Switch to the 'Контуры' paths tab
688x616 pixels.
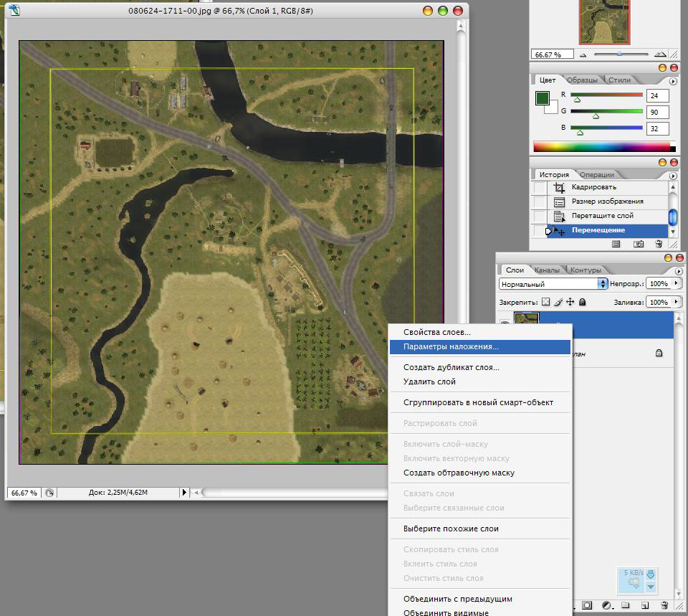[586, 270]
